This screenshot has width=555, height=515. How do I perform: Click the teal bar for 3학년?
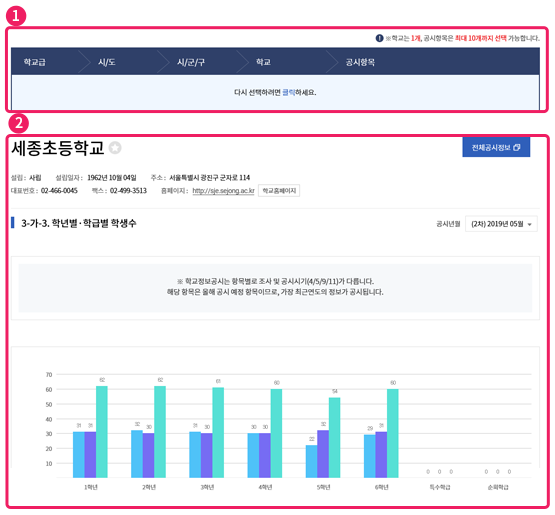(x=218, y=433)
